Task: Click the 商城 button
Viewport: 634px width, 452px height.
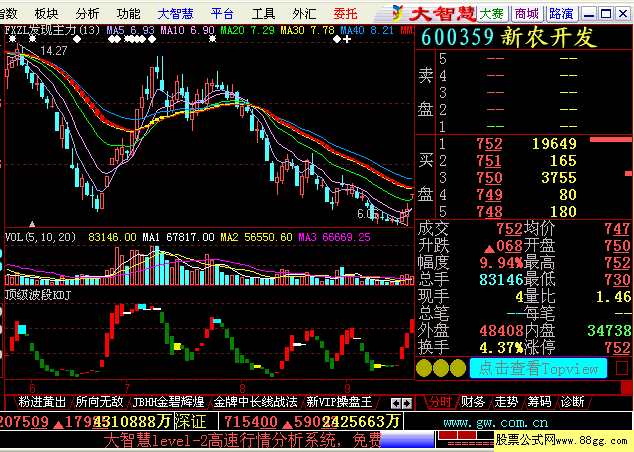Action: coord(526,14)
